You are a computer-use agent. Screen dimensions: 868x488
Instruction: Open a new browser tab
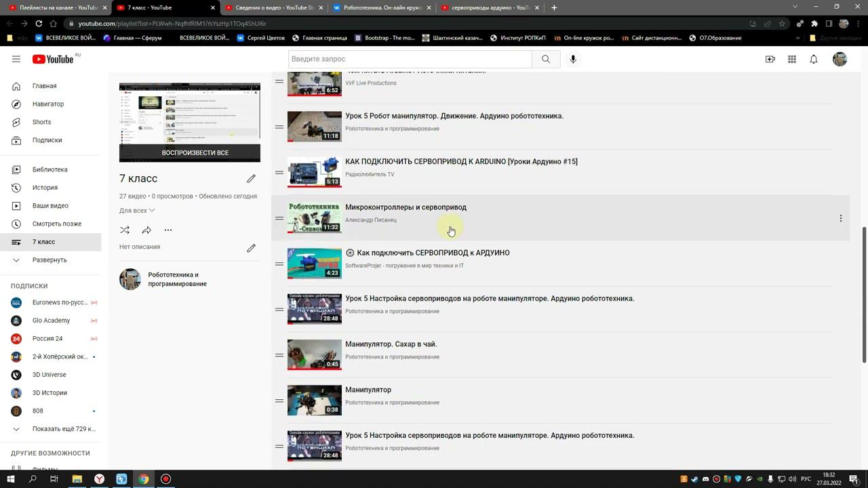pyautogui.click(x=554, y=7)
